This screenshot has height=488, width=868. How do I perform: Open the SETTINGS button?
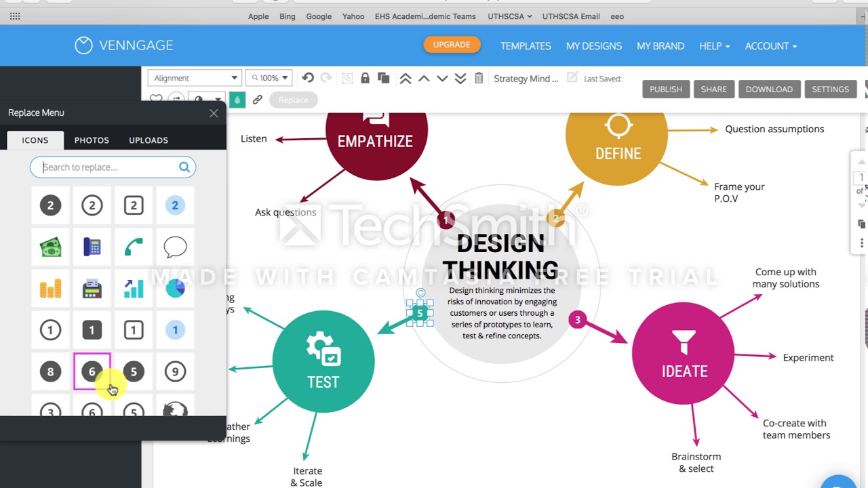click(830, 89)
